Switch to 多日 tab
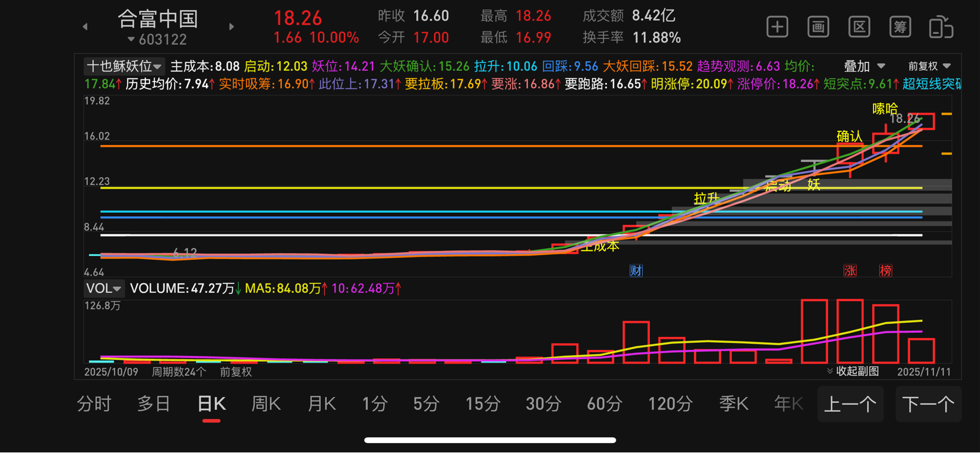980x453 pixels. [x=154, y=404]
